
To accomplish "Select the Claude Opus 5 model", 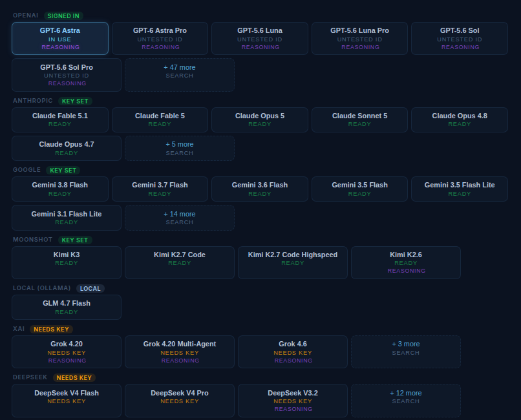I will (260, 120).
